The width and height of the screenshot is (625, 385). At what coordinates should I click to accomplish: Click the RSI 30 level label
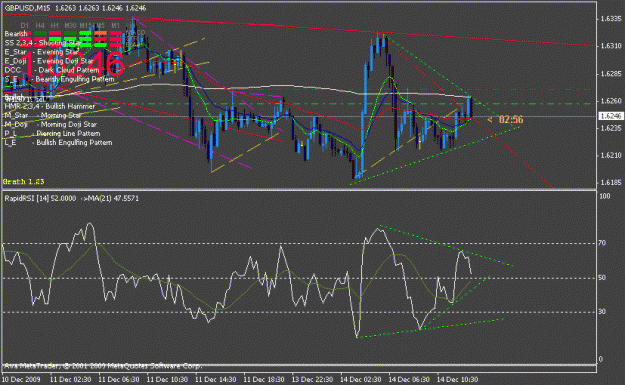click(x=603, y=312)
